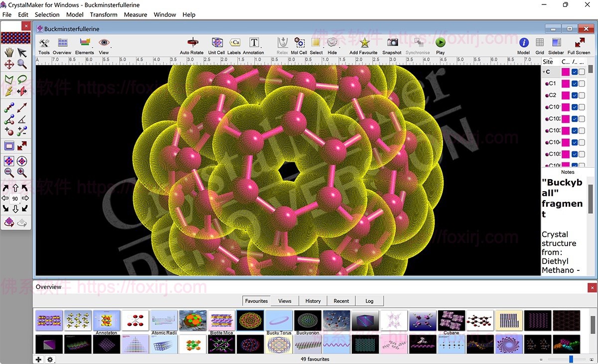Collapse the C element group in site list
Screen dimensions: 598x364
[x=544, y=72]
